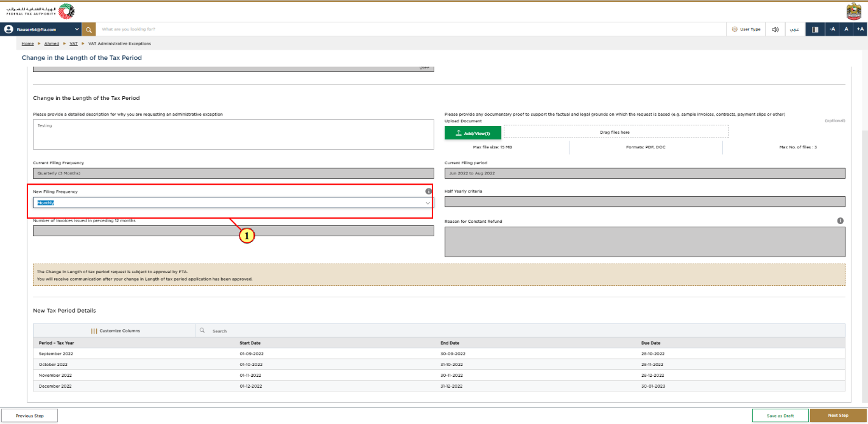This screenshot has width=868, height=424.
Task: Click the due date 30-01-2023
Action: 653,386
